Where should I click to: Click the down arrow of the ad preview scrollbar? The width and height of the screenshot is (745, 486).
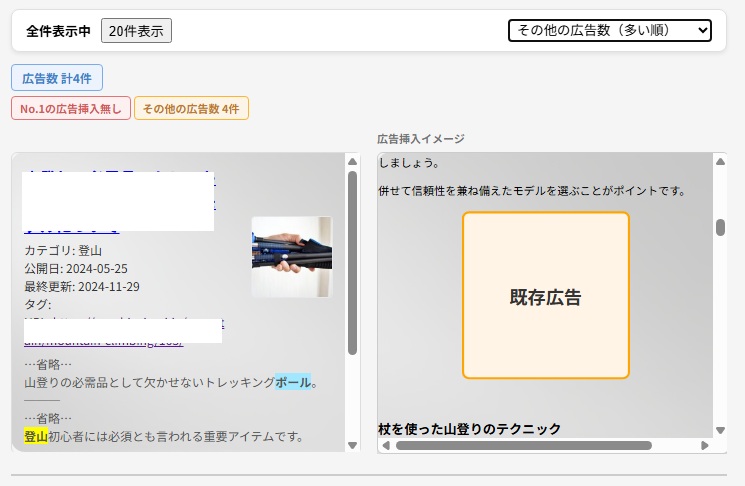point(720,430)
